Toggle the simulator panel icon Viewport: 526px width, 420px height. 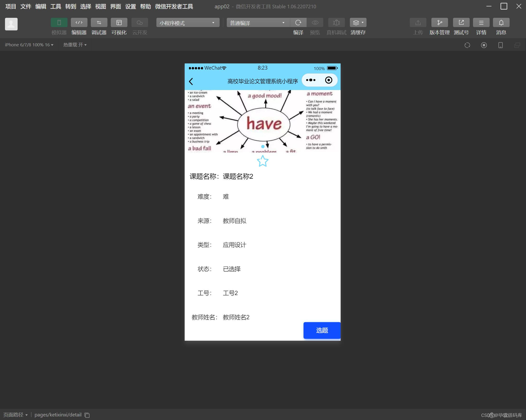[59, 23]
